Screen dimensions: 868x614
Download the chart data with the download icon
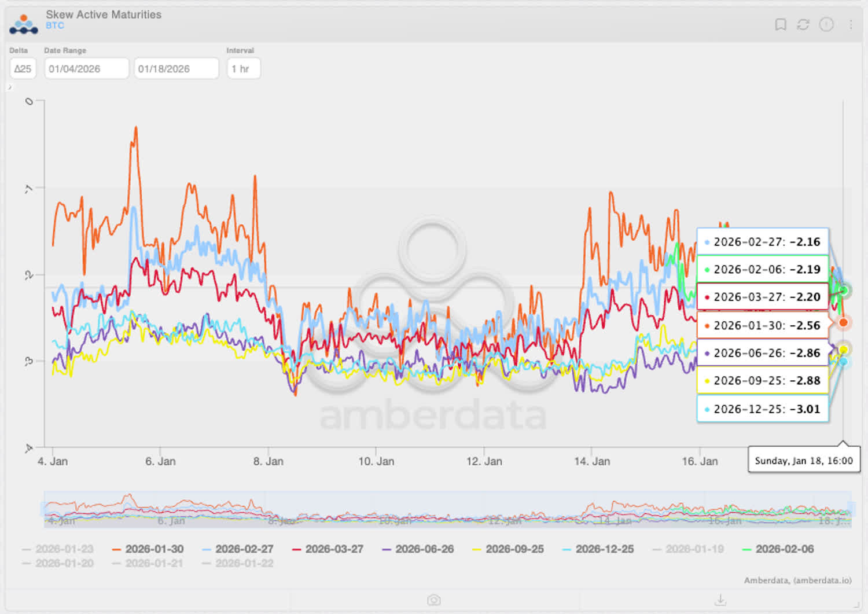click(720, 600)
